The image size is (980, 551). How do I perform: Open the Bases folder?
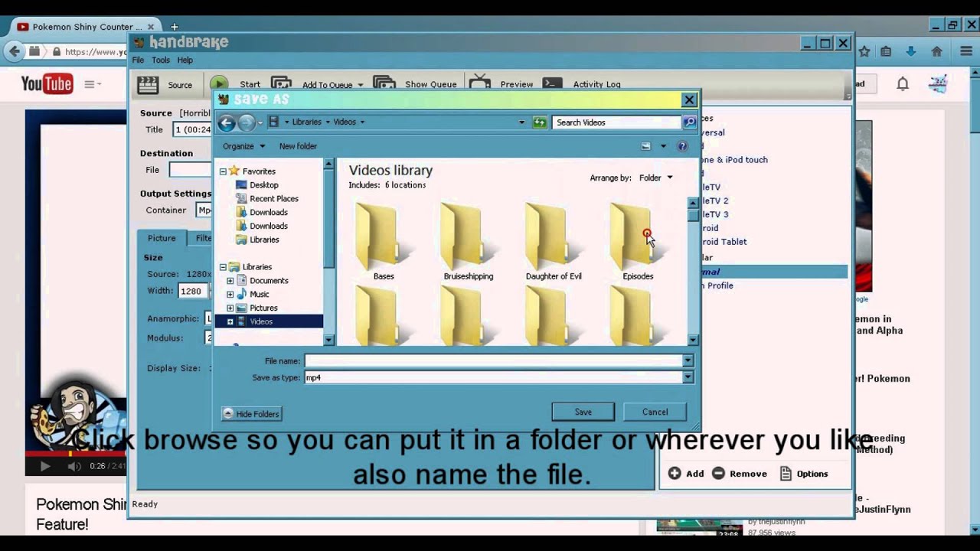click(x=384, y=241)
